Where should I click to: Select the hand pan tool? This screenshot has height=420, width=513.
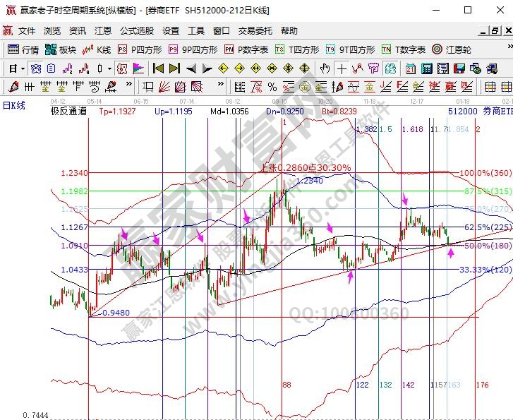click(x=325, y=68)
